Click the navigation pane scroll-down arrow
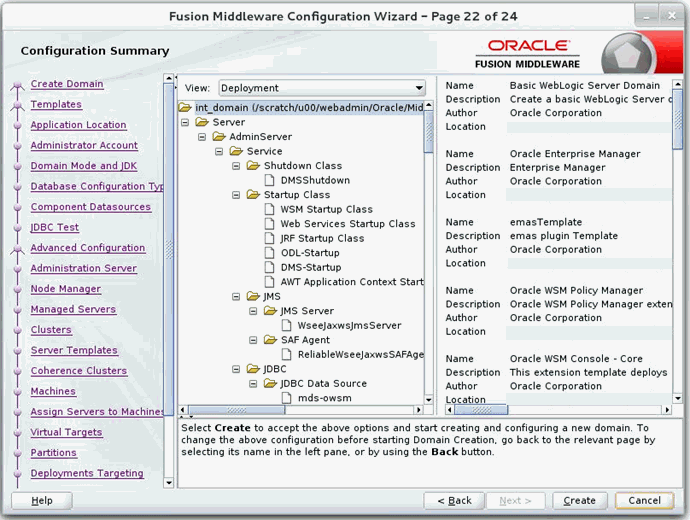Image resolution: width=690 pixels, height=520 pixels. pyautogui.click(x=169, y=483)
